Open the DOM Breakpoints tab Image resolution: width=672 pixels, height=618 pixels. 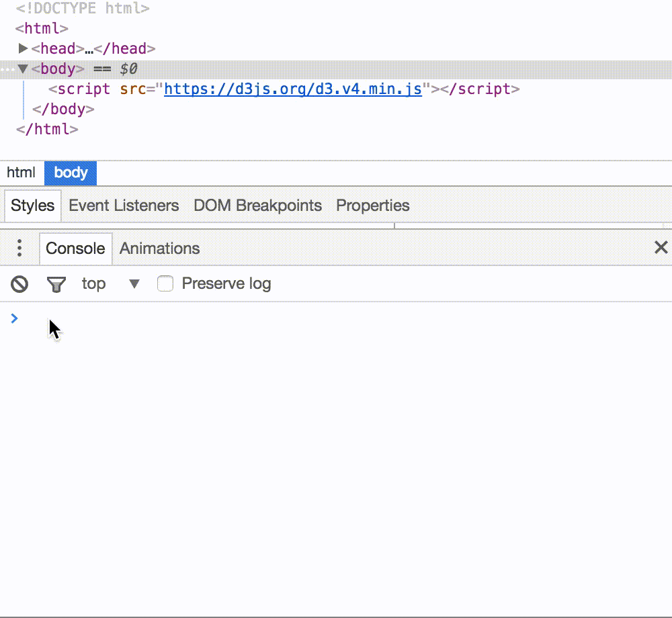[x=257, y=206]
